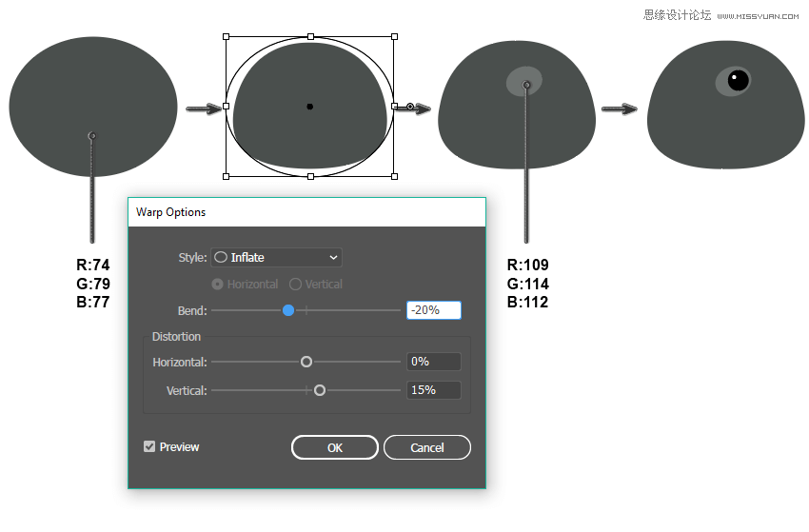This screenshot has height=532, width=809.
Task: Select the Horizontal radio button
Action: tap(218, 285)
